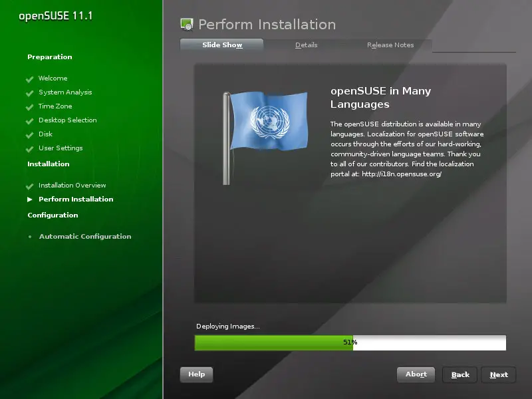Go Back to previous step
Screen dimensions: 532x399
[460, 374]
